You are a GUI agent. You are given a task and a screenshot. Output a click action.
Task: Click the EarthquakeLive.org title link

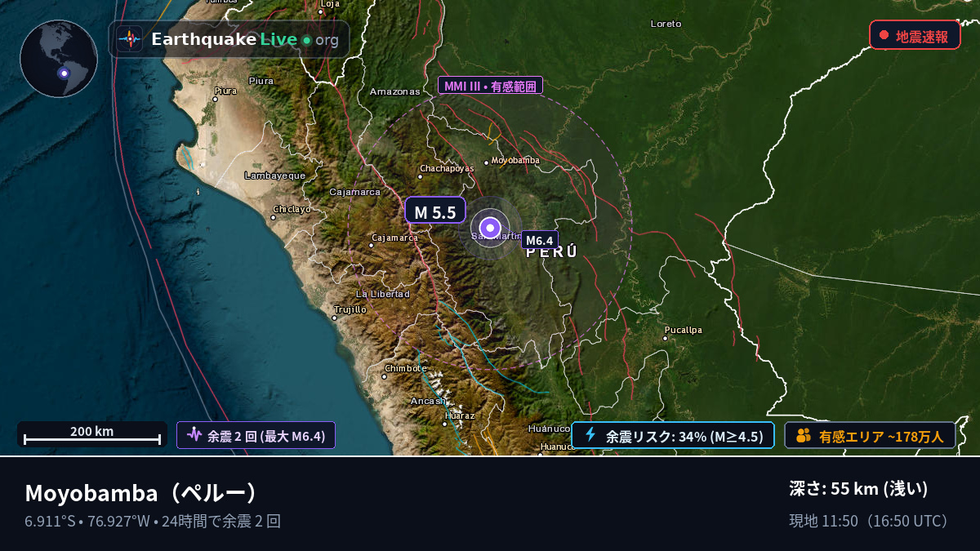pyautogui.click(x=245, y=39)
